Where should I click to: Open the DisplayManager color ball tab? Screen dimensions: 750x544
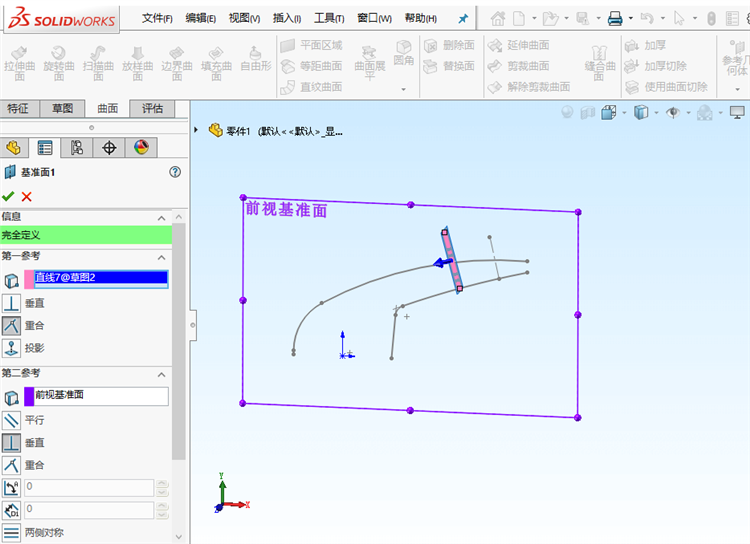(141, 148)
